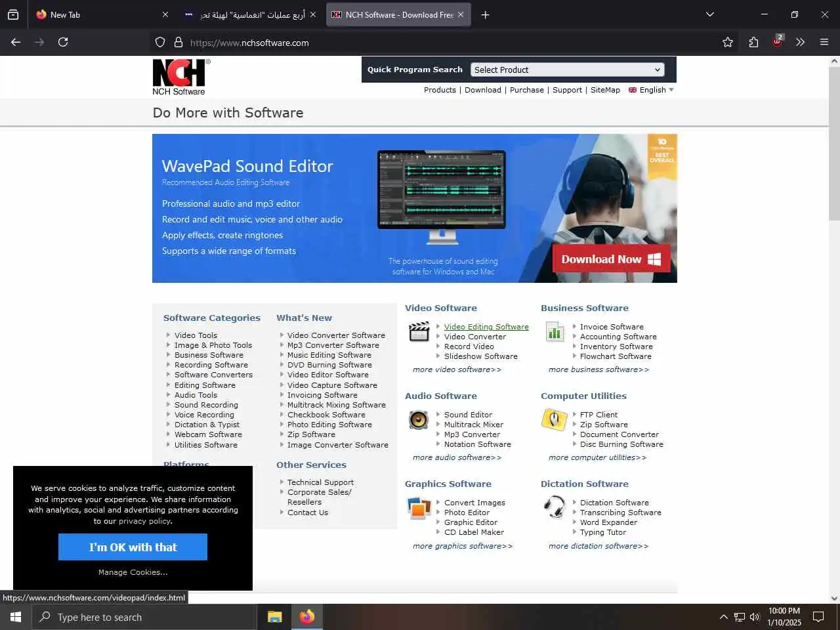The width and height of the screenshot is (840, 630).
Task: Click the Audio Software speaker icon
Action: pyautogui.click(x=419, y=420)
